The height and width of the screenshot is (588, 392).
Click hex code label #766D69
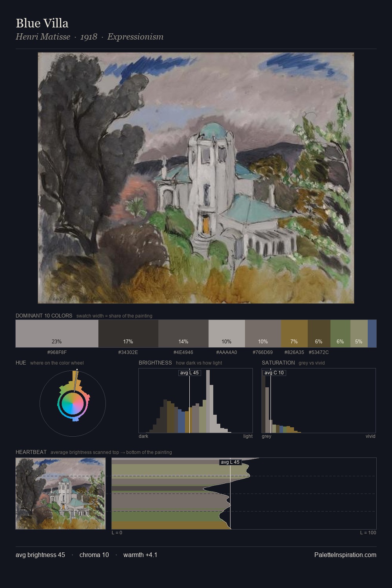(263, 352)
